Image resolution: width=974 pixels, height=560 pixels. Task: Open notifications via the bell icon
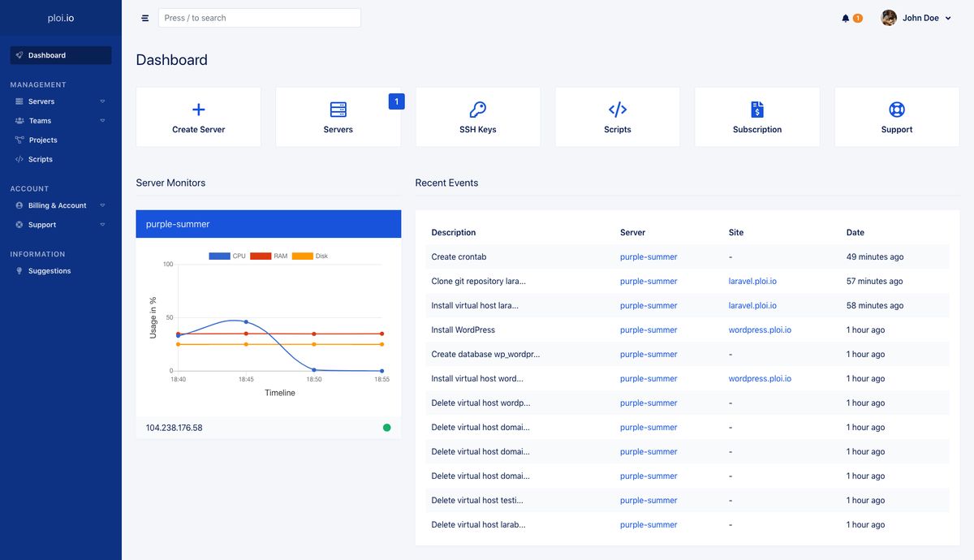(844, 17)
